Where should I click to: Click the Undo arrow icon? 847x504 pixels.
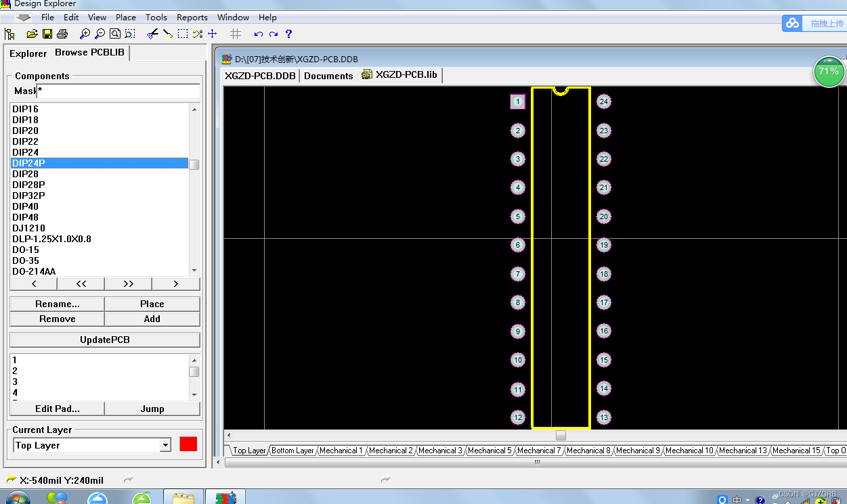click(257, 34)
